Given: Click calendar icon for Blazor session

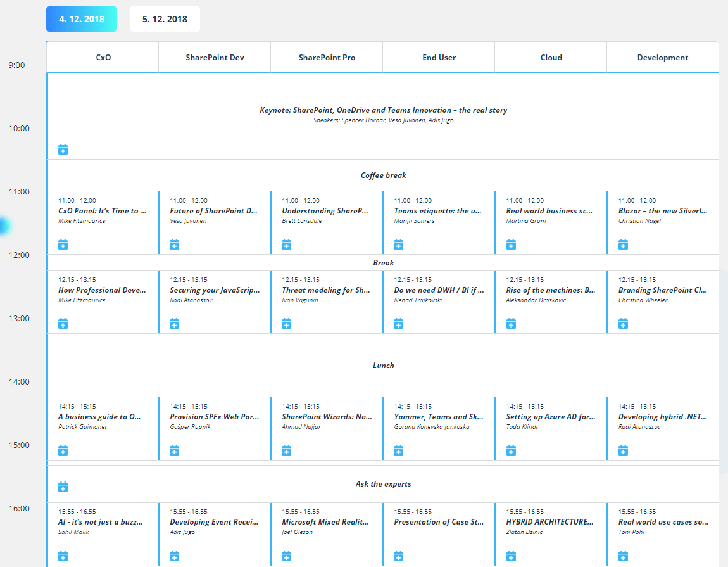Looking at the screenshot, I should pos(623,245).
